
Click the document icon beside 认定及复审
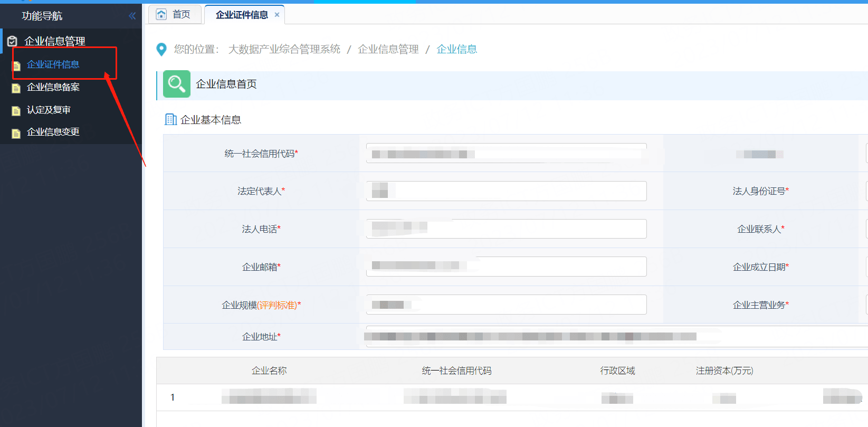[x=16, y=110]
